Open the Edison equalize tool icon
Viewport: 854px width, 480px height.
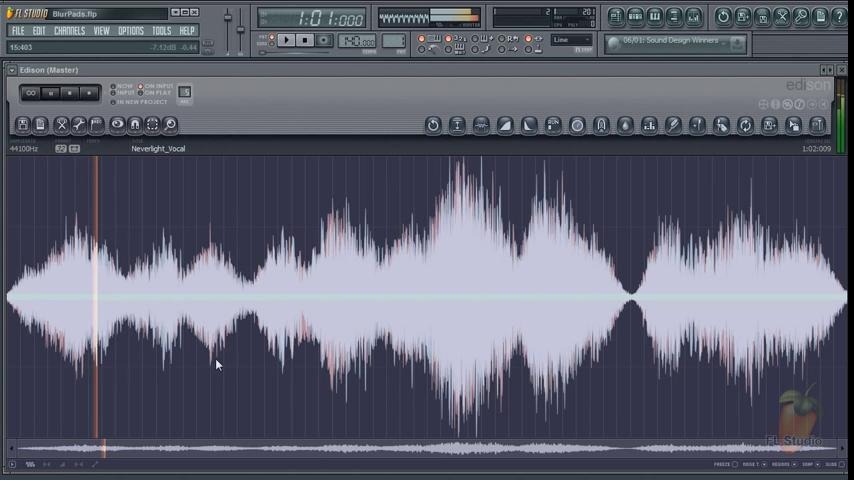(x=649, y=125)
